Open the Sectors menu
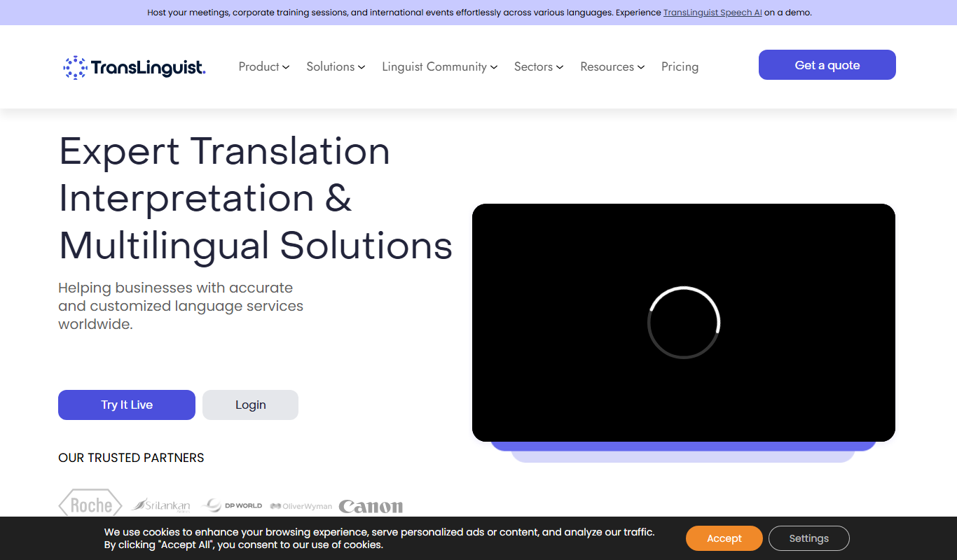Screen dimensions: 957x560 pos(534,66)
